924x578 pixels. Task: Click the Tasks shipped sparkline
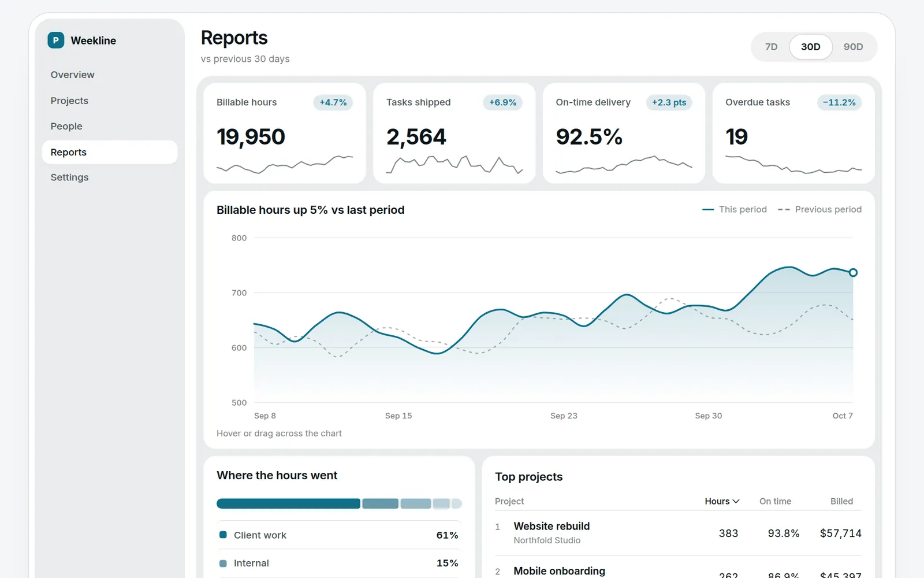point(454,164)
